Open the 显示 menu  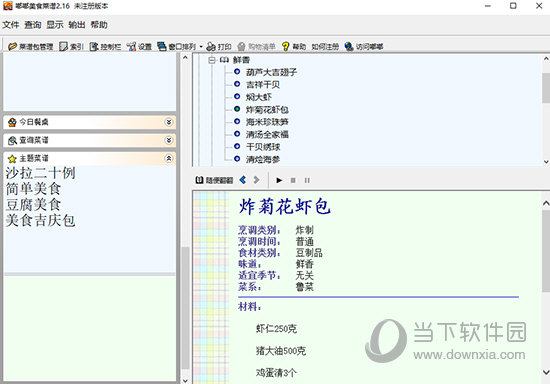click(55, 25)
